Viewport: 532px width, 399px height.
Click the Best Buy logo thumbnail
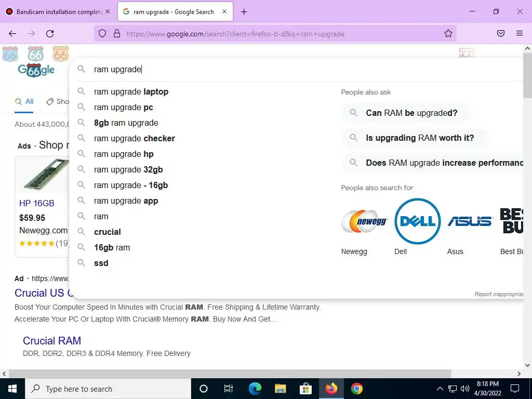click(x=512, y=221)
